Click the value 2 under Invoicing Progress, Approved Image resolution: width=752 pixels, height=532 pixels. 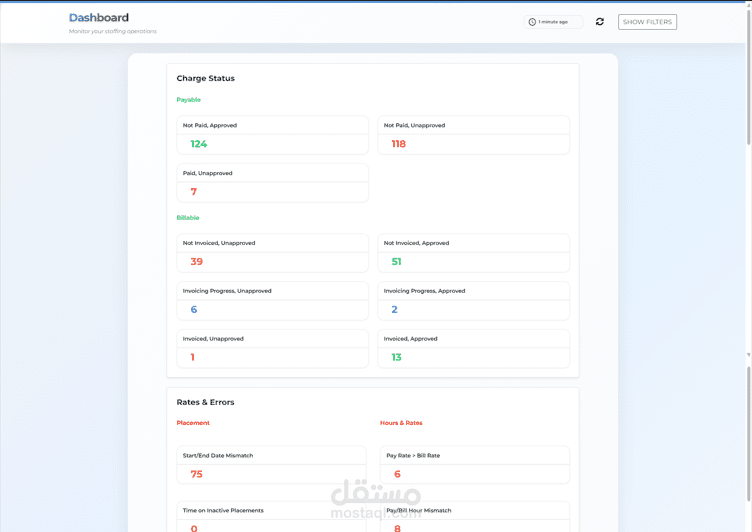(394, 310)
